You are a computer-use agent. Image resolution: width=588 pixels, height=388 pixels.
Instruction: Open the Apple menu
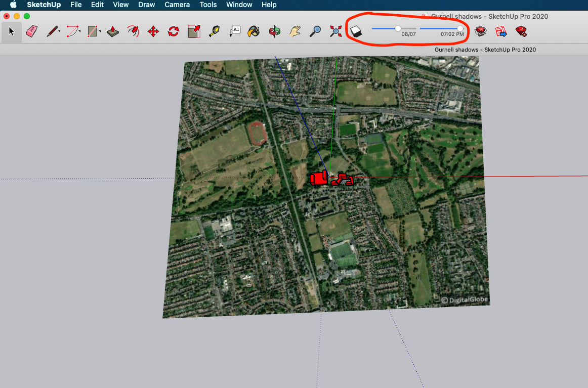[13, 5]
